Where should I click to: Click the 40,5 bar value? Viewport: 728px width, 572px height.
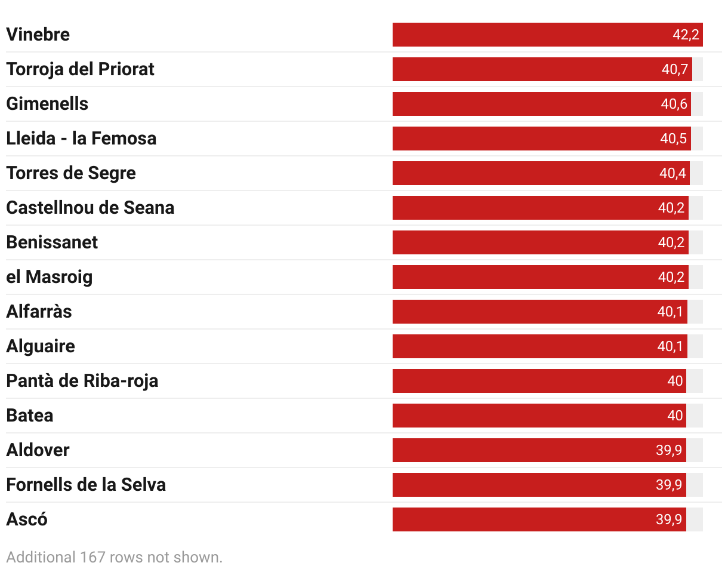pos(674,139)
